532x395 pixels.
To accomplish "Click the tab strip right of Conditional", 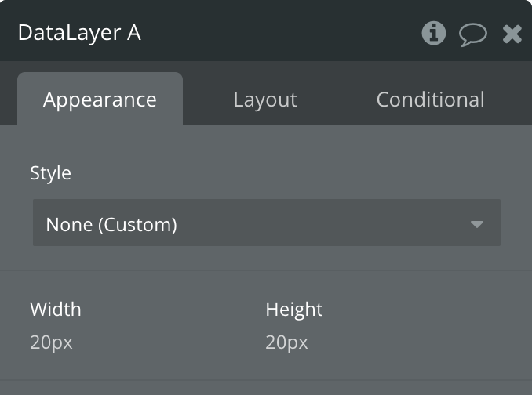I will (x=514, y=100).
